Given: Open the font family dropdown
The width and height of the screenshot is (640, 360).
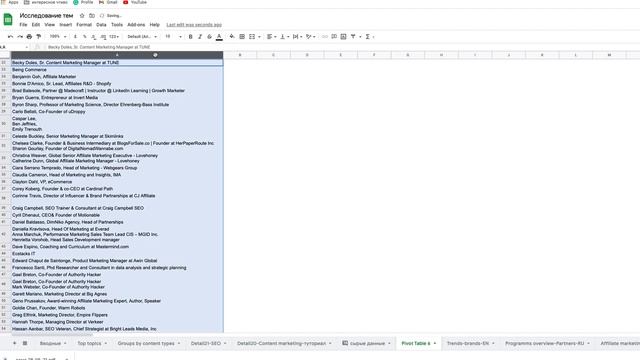Looking at the screenshot, I should tap(142, 37).
